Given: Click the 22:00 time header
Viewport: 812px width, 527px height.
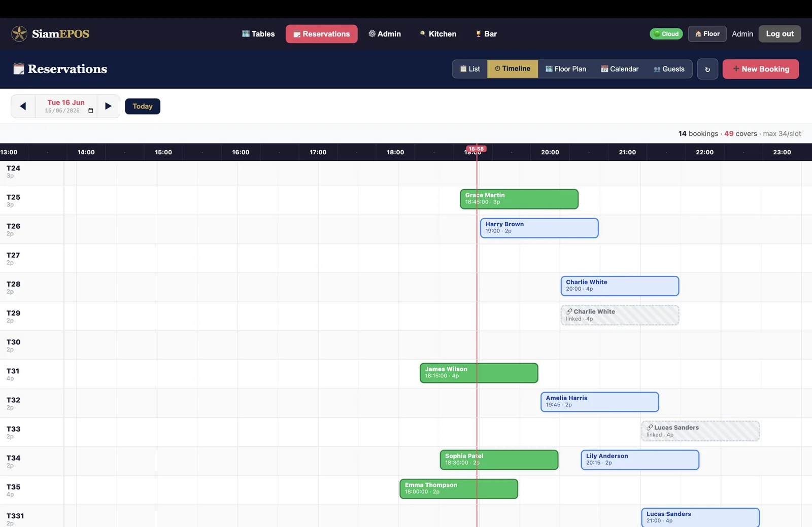Looking at the screenshot, I should click(x=705, y=152).
